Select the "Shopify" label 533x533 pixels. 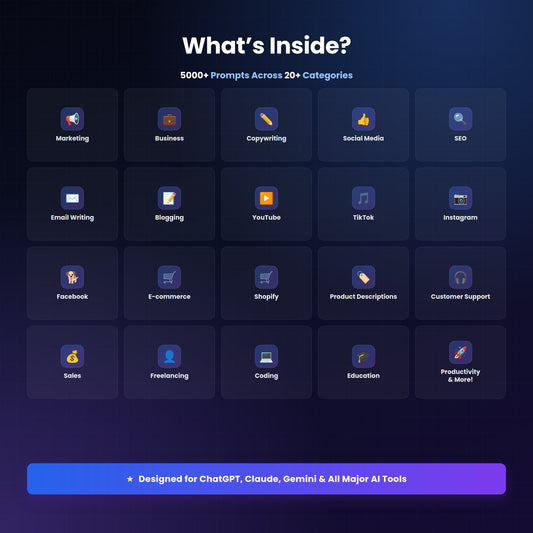(x=266, y=297)
